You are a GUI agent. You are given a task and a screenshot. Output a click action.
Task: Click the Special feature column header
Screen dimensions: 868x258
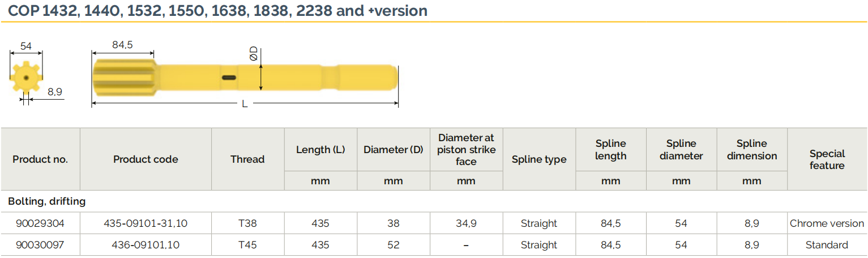pyautogui.click(x=827, y=159)
